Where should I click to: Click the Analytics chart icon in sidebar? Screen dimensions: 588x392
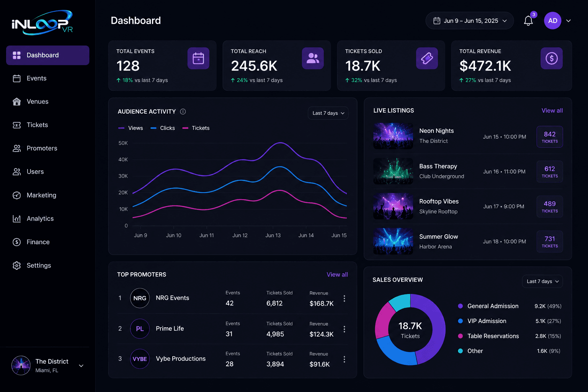16,219
